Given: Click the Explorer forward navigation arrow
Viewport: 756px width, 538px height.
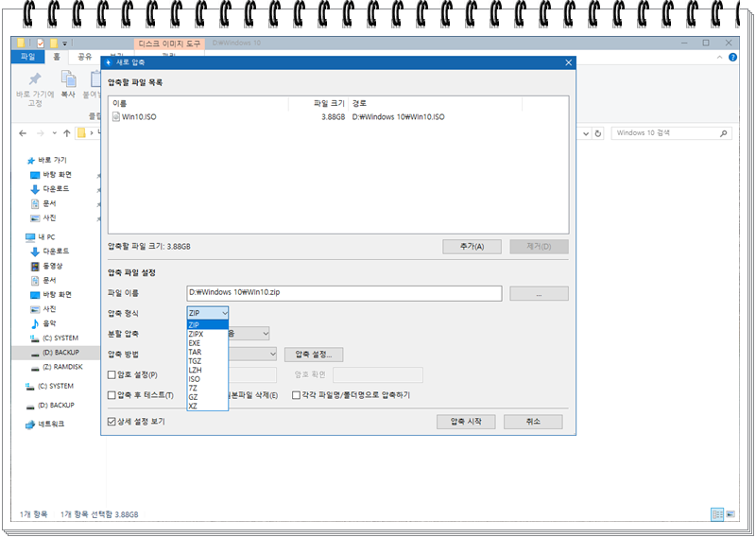Looking at the screenshot, I should 40,133.
